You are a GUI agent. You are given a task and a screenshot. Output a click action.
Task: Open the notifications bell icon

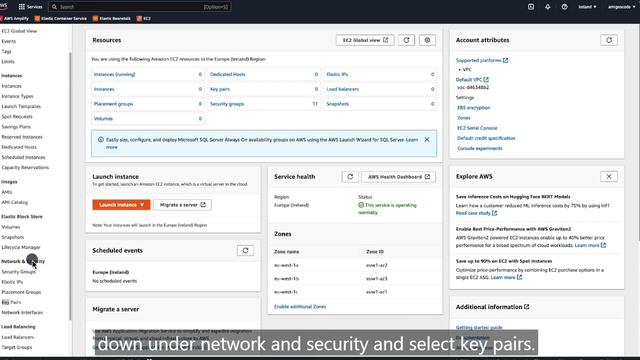point(547,7)
